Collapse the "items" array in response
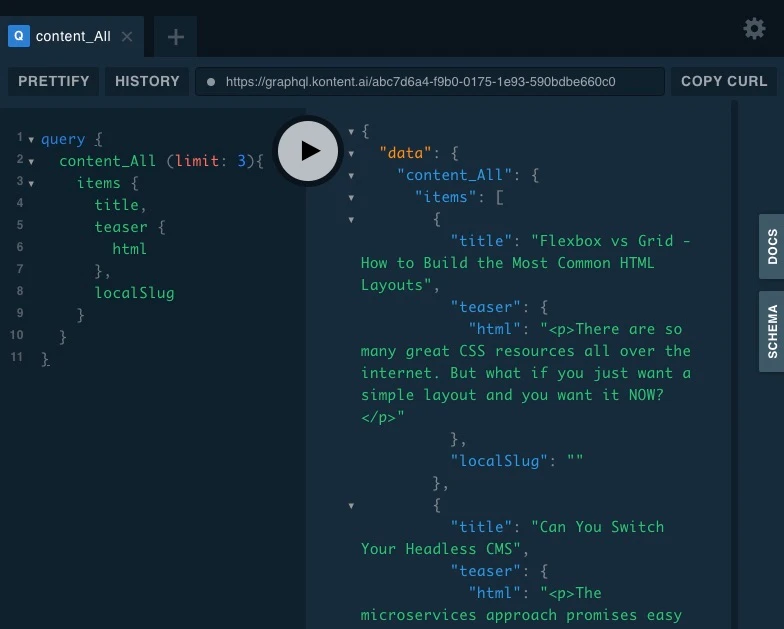This screenshot has width=784, height=629. 351,198
